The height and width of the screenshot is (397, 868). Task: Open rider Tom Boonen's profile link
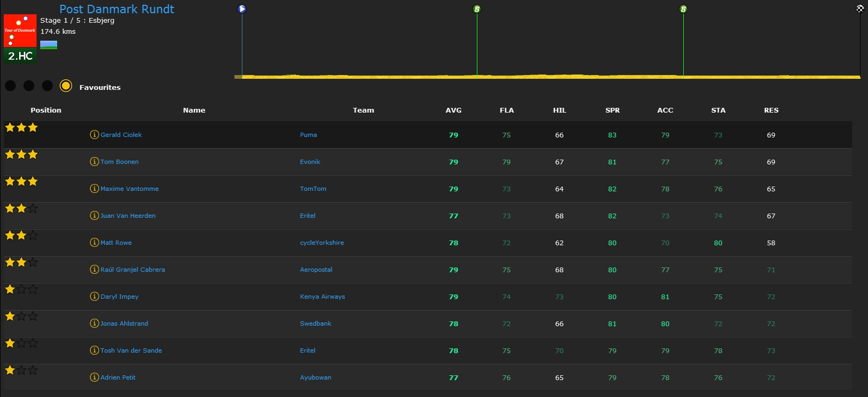pyautogui.click(x=120, y=162)
